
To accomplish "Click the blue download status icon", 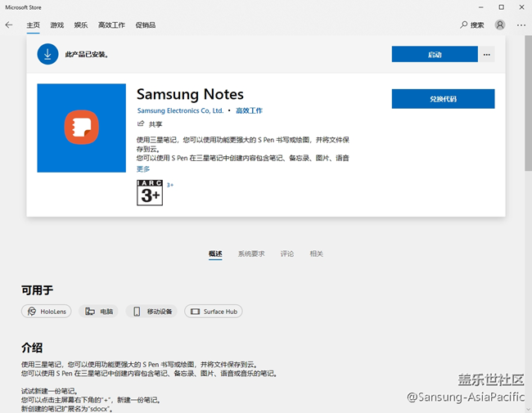I will click(x=48, y=54).
